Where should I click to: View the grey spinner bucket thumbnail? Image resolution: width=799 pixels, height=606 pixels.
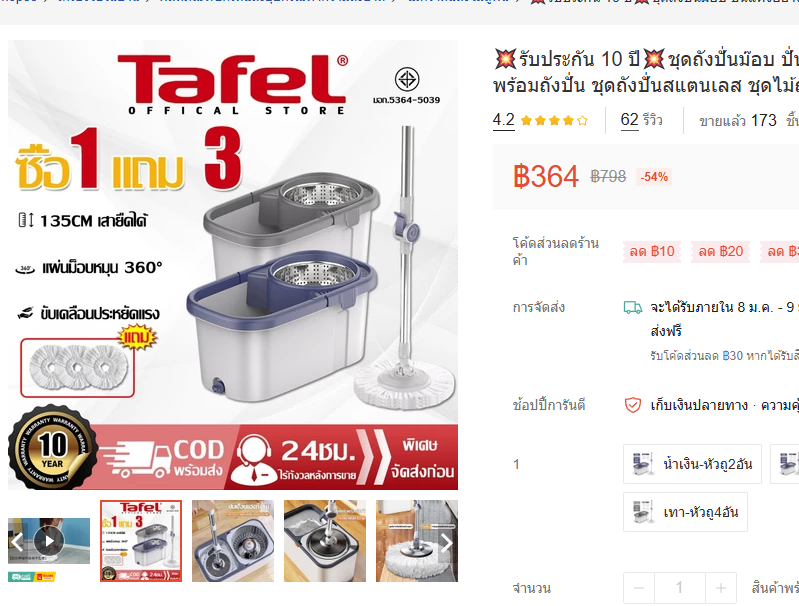pos(325,541)
